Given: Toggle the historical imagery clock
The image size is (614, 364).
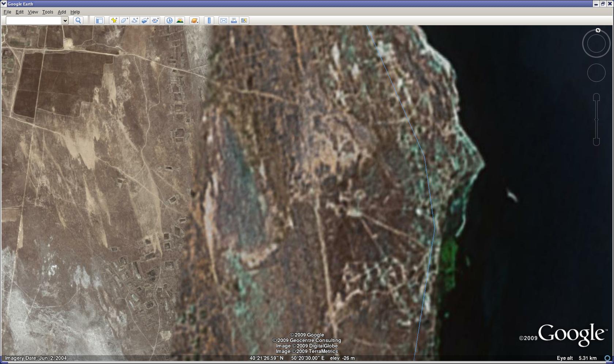Looking at the screenshot, I should pyautogui.click(x=169, y=20).
